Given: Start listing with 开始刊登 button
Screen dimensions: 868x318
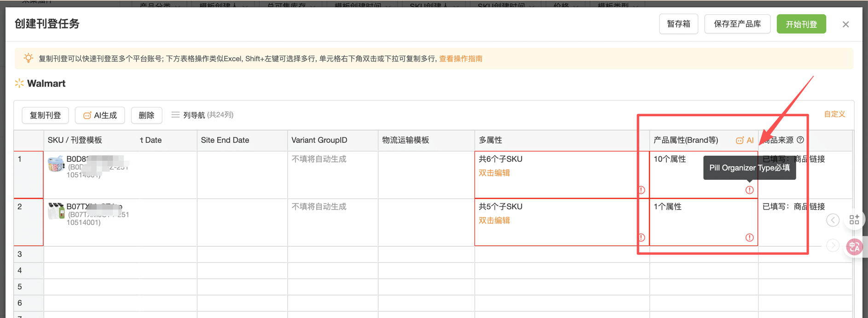Looking at the screenshot, I should coord(801,24).
